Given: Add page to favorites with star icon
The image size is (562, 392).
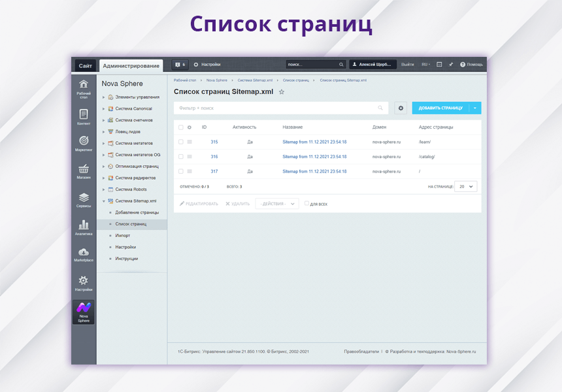Looking at the screenshot, I should pyautogui.click(x=282, y=92).
